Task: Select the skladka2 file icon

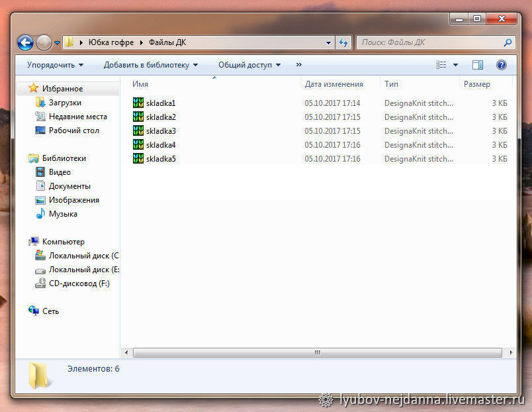Action: [138, 117]
